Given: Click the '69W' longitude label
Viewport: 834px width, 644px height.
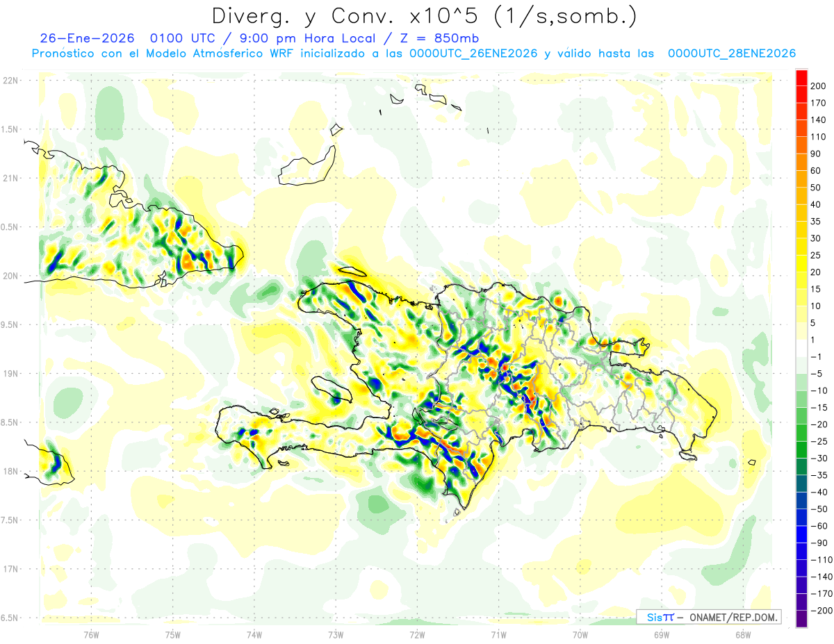Looking at the screenshot, I should (662, 634).
